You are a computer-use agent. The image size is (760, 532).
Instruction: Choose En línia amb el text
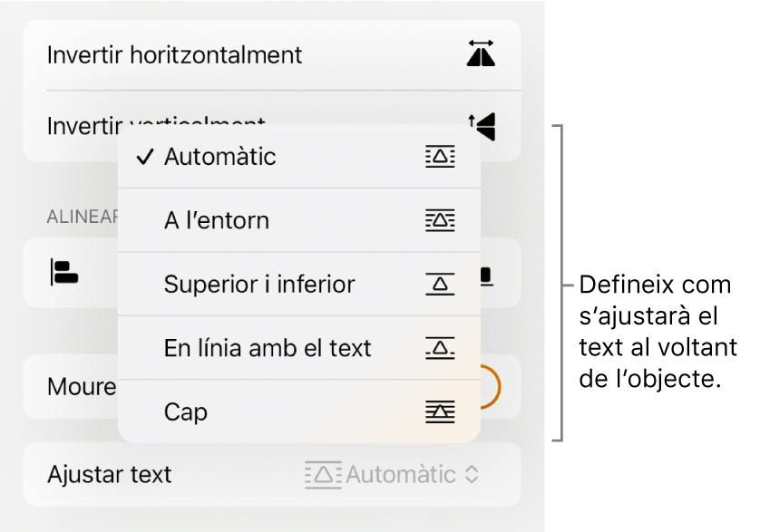tap(299, 348)
